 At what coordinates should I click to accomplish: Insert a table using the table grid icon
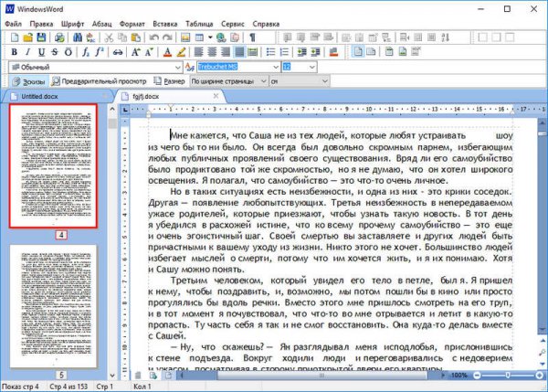click(x=199, y=37)
